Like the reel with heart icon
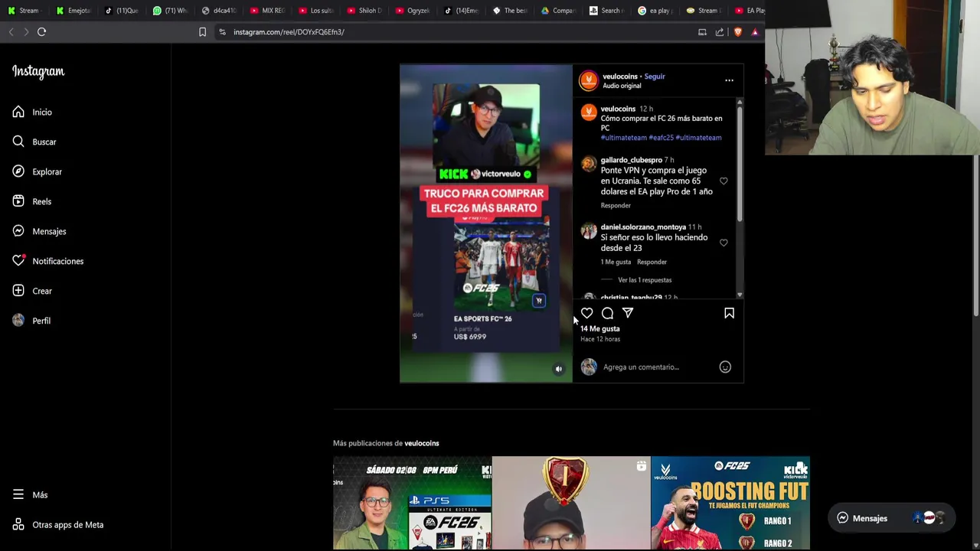 coord(586,313)
